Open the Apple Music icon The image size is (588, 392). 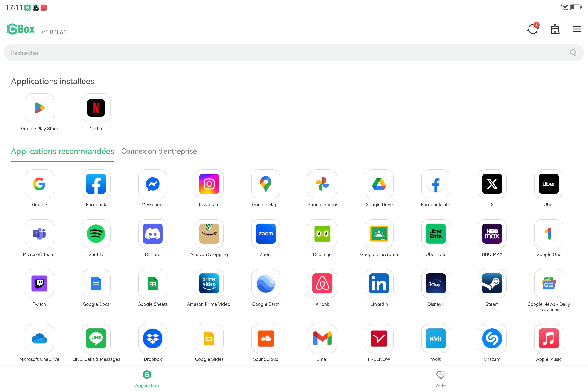tap(549, 338)
